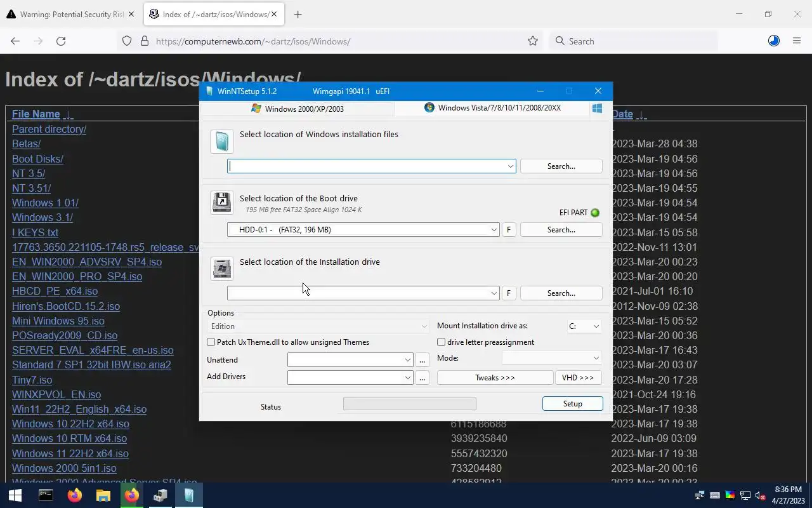Open Win11_22H2_English_x64.iso link
812x508 pixels.
(x=79, y=410)
